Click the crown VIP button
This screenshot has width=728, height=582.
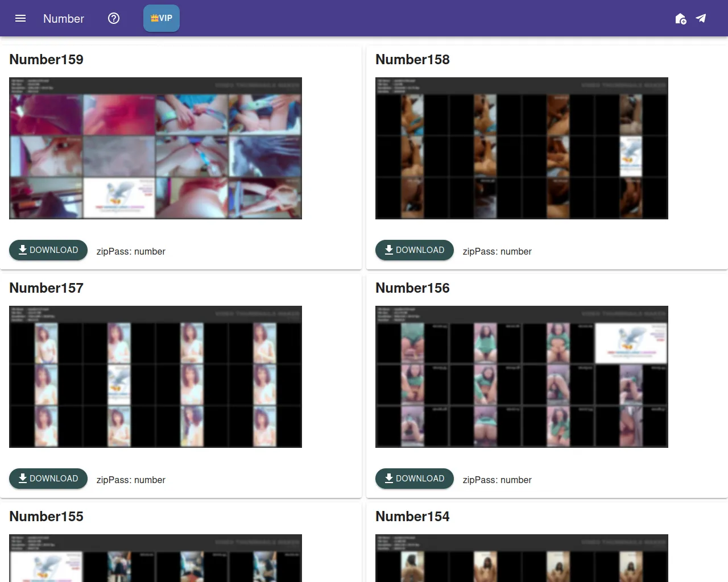coord(161,18)
